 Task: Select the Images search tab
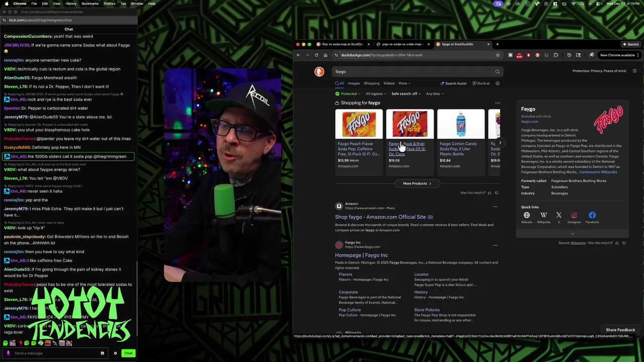pyautogui.click(x=354, y=83)
